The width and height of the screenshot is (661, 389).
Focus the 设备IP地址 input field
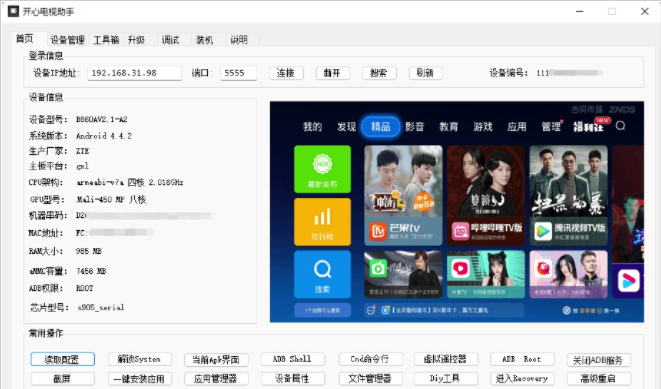[134, 73]
